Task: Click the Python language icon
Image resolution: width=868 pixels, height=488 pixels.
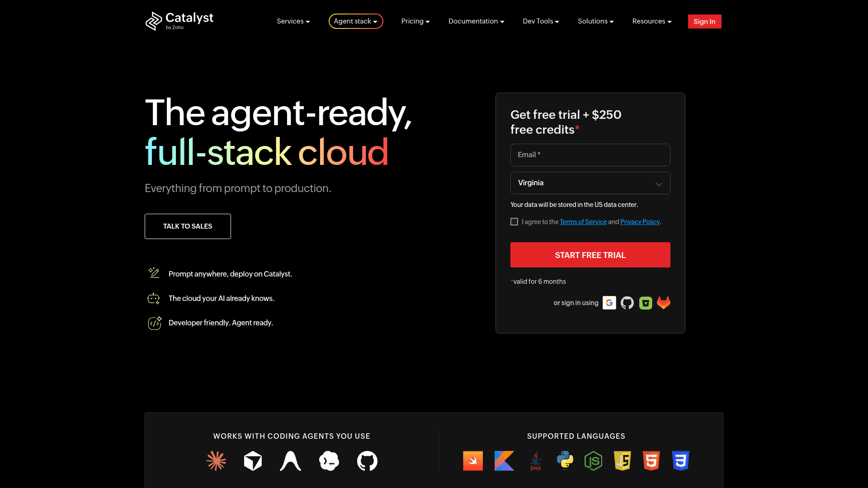Action: tap(565, 461)
